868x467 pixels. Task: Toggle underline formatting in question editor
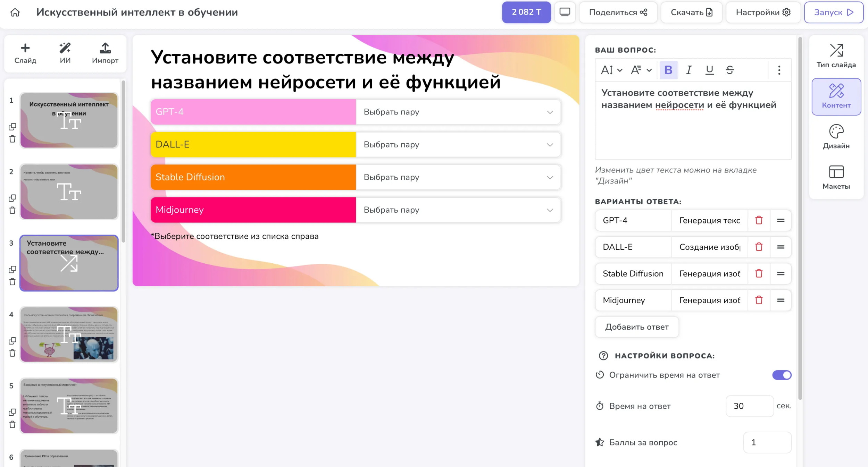pos(709,70)
